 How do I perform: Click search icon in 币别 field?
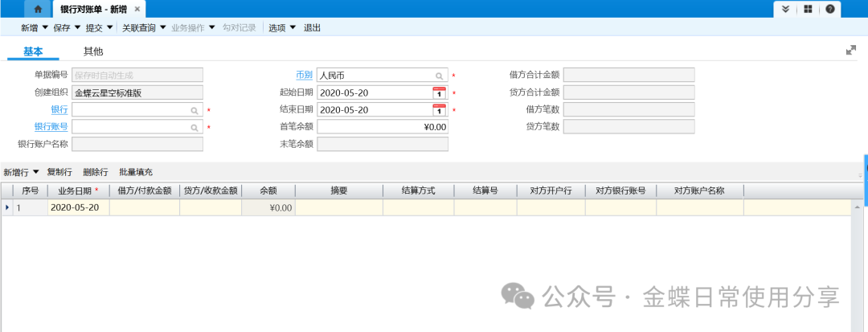pos(439,76)
